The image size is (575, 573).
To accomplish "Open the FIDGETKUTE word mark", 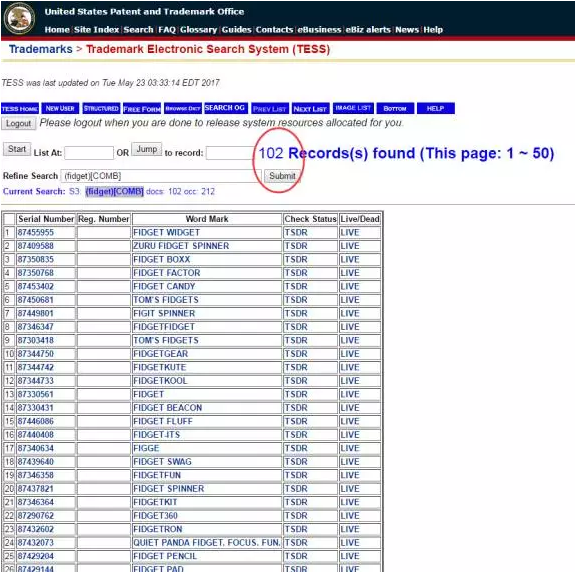I will pos(160,367).
